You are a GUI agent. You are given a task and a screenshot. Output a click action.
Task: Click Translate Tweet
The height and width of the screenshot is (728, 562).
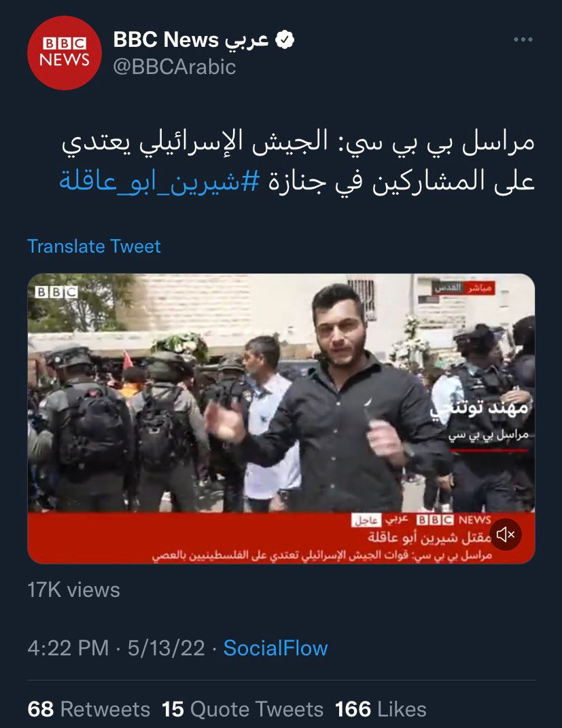click(x=94, y=246)
